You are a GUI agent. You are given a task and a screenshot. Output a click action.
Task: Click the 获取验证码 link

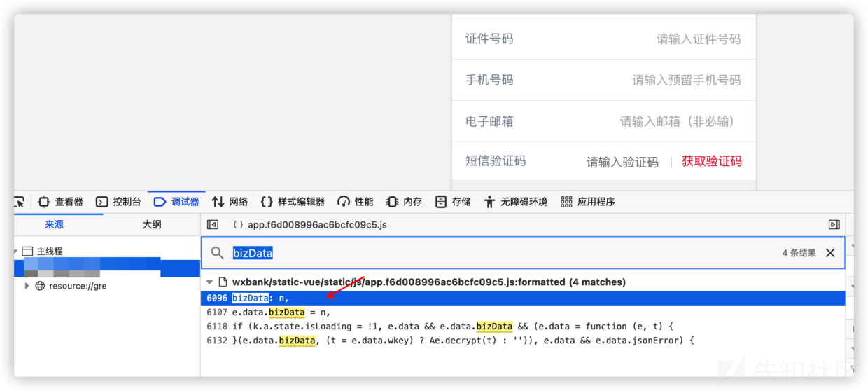pyautogui.click(x=712, y=161)
